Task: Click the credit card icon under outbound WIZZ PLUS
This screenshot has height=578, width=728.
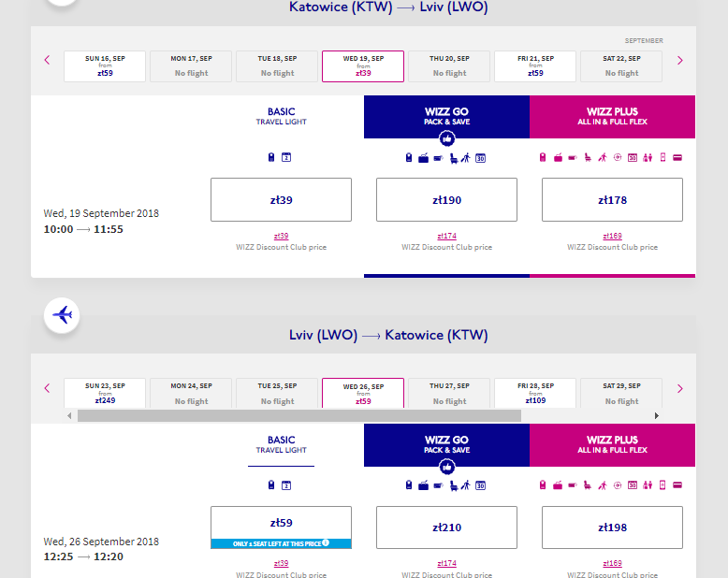Action: pos(677,157)
